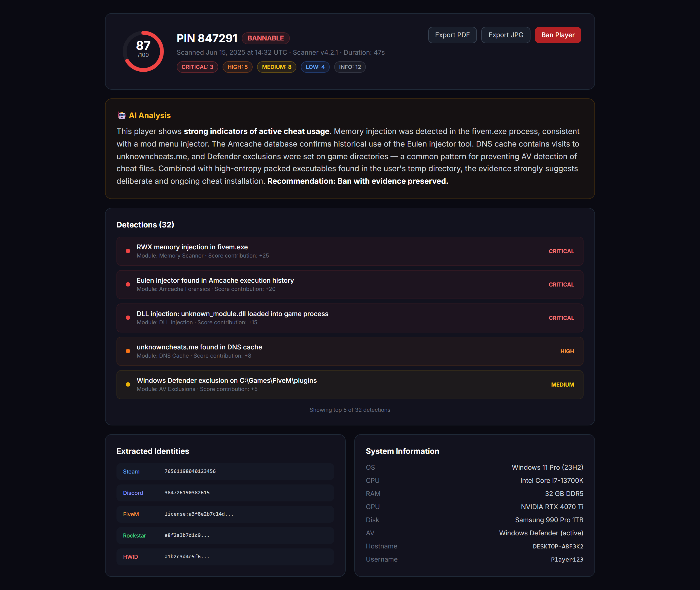Click the red dot on the DLL injection row
Screen dimensions: 700x590
[128, 318]
